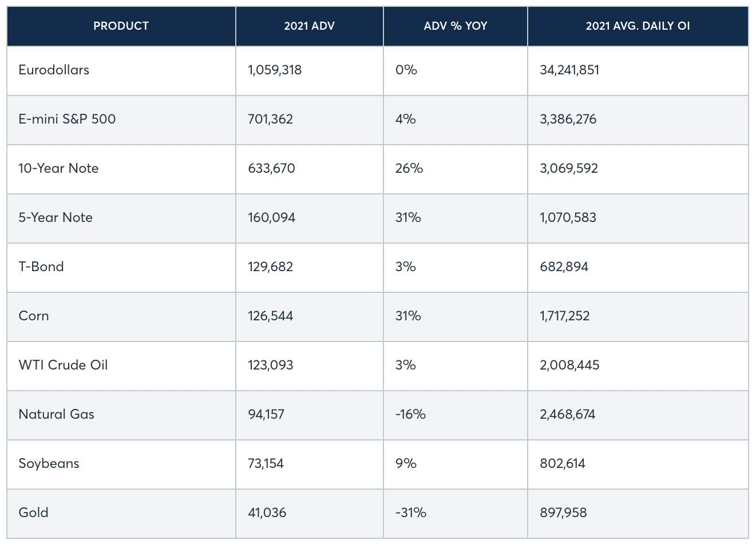The image size is (756, 544).
Task: Select the E-mini S&P 500 cell
Action: (121, 120)
